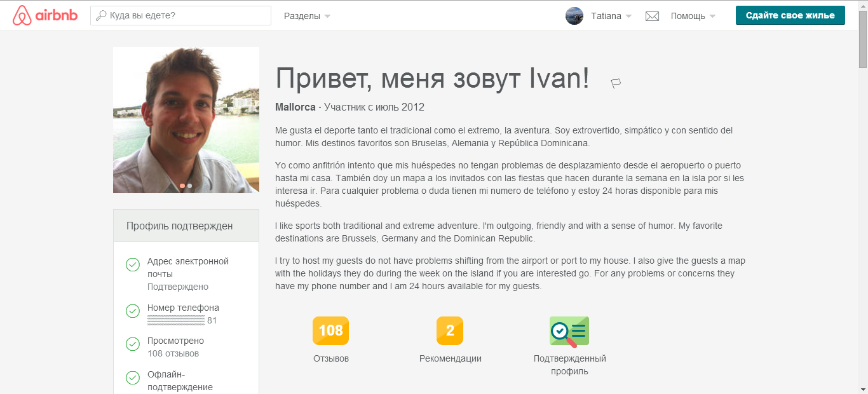Open the Tatiana account dropdown
This screenshot has width=868, height=394.
tap(611, 16)
